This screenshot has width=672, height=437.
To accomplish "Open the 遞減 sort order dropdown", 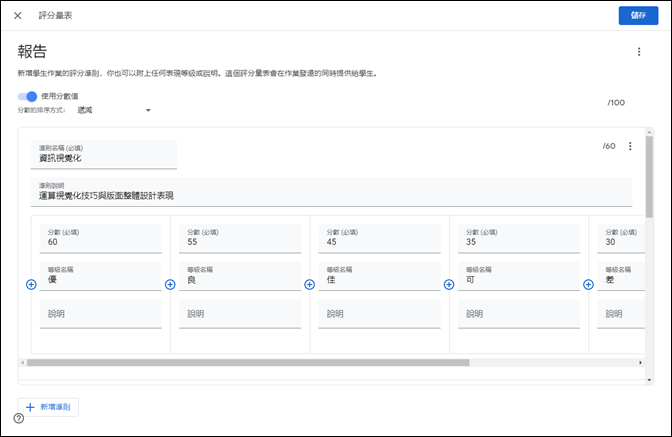I will click(114, 110).
